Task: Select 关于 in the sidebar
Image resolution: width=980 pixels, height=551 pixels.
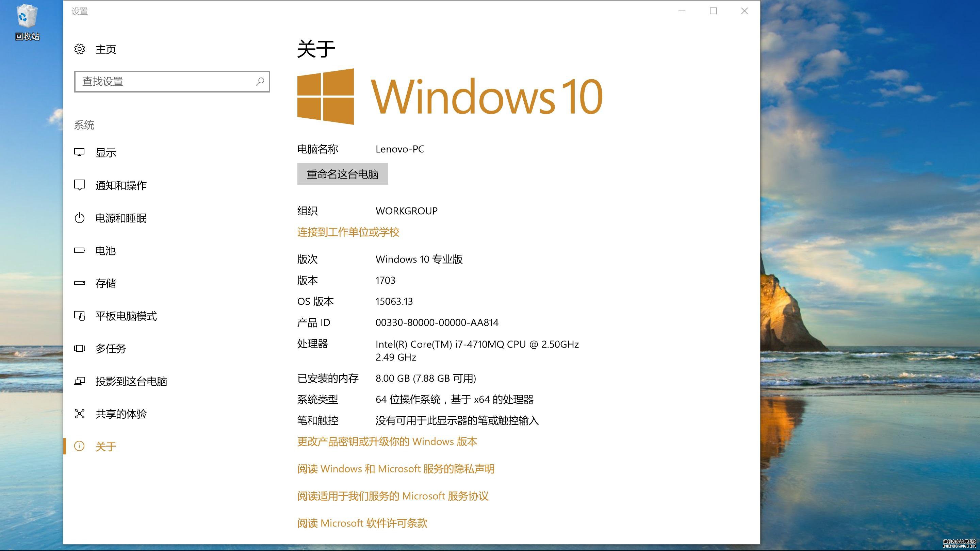Action: [106, 447]
